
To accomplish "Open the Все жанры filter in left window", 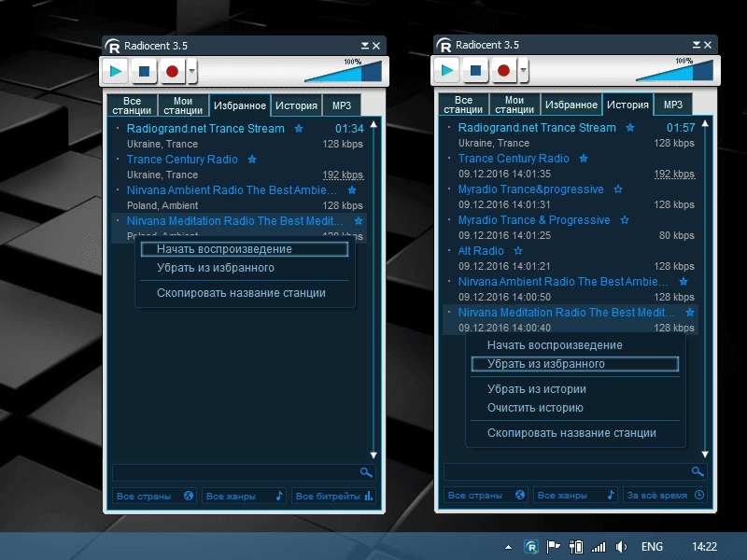I will click(244, 497).
